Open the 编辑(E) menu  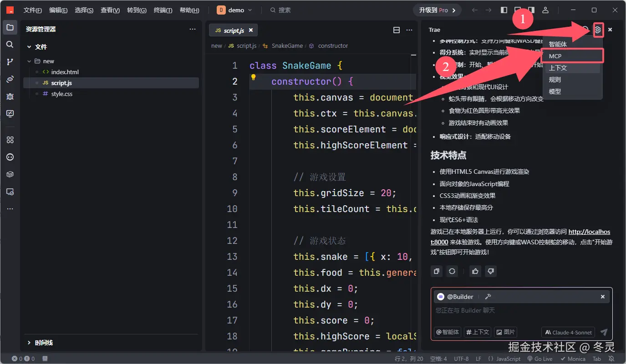coord(58,10)
